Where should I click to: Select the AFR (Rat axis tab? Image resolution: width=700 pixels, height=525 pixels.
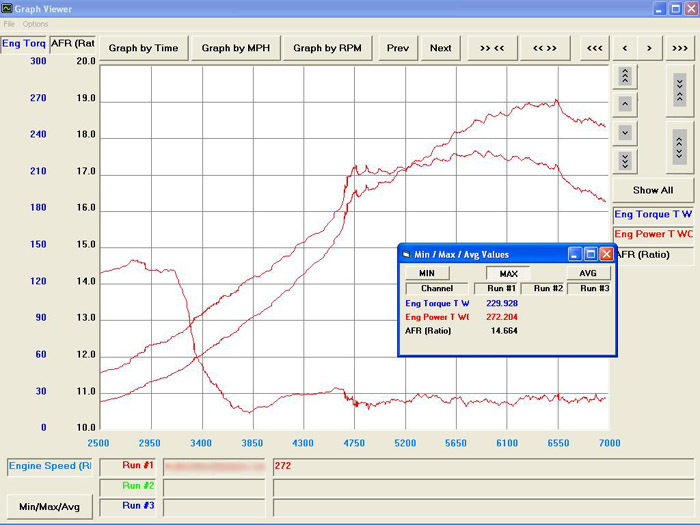73,44
